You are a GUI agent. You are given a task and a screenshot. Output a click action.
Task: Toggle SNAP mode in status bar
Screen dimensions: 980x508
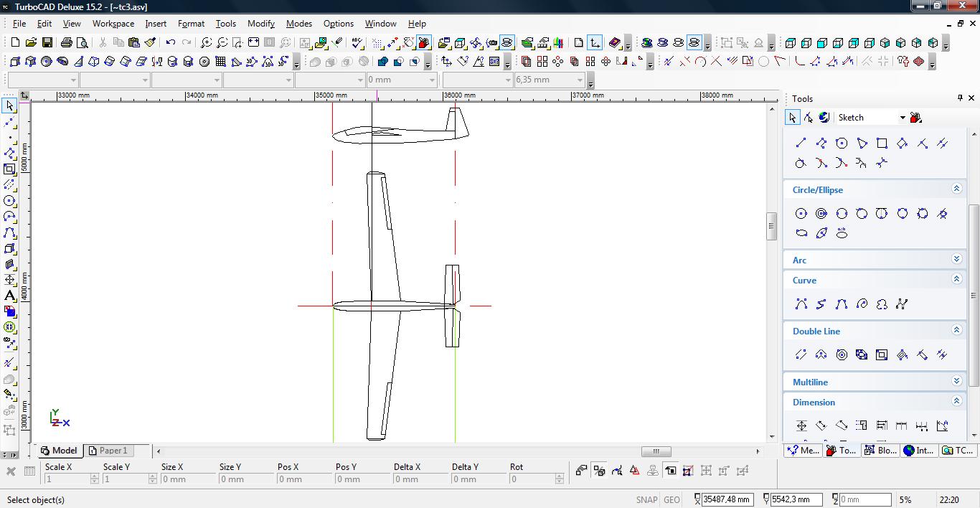click(x=646, y=499)
